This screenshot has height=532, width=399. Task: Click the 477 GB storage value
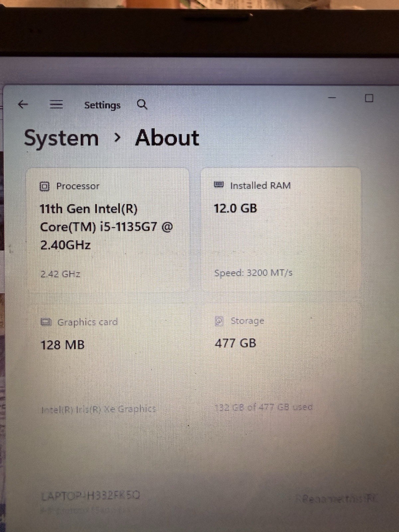click(x=235, y=343)
